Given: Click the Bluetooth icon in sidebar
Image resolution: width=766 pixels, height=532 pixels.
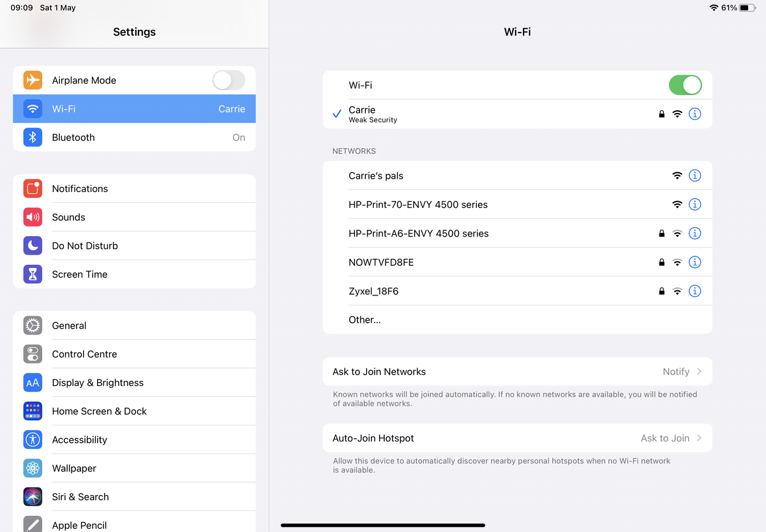Looking at the screenshot, I should click(33, 137).
